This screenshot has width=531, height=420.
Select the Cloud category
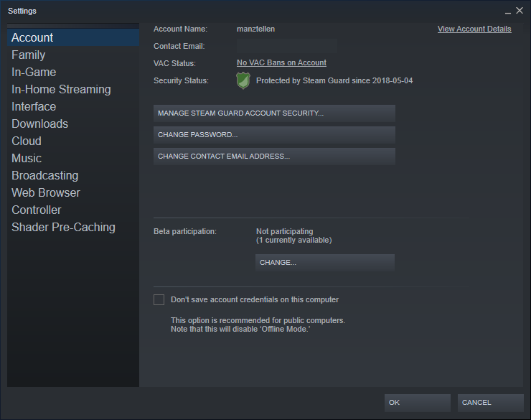72,141
